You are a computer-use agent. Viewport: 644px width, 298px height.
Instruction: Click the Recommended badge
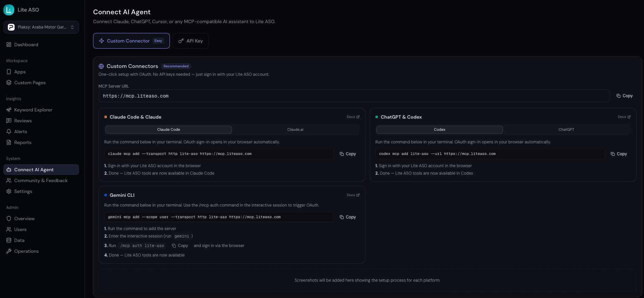[x=176, y=66]
